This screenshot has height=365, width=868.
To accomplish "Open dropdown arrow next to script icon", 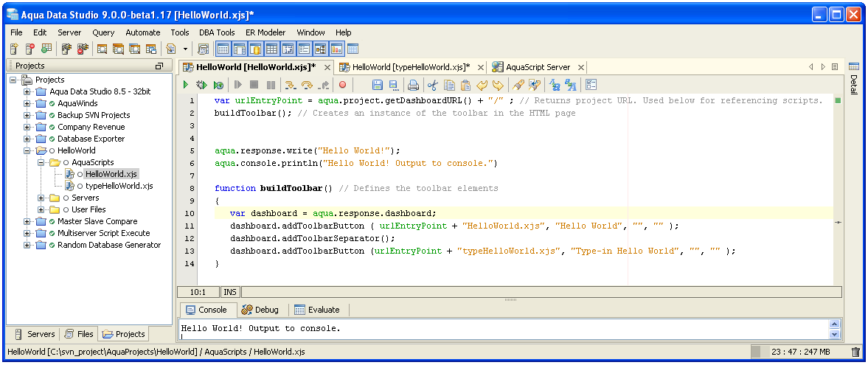I will point(185,49).
